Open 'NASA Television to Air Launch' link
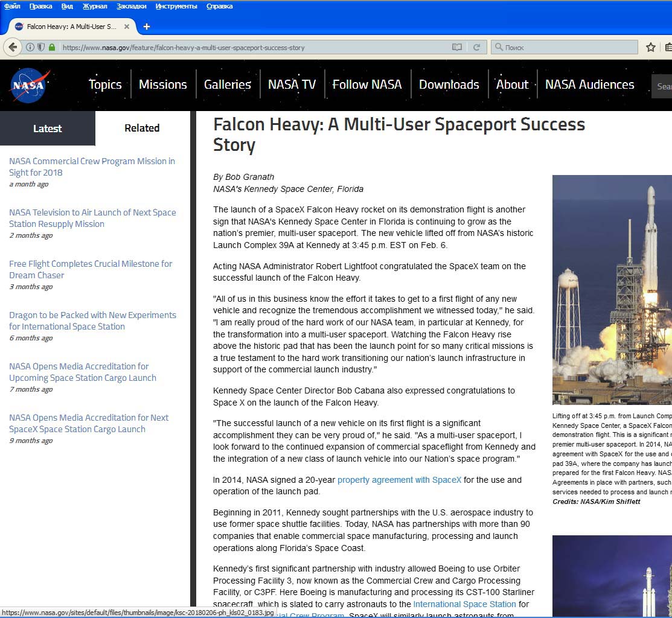 tap(92, 218)
